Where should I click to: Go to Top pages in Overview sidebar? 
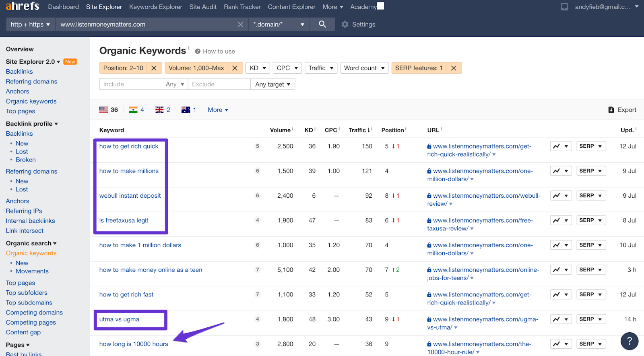21,111
